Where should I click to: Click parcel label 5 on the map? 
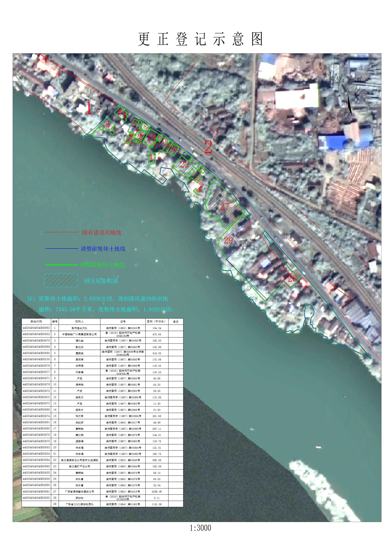point(108,124)
